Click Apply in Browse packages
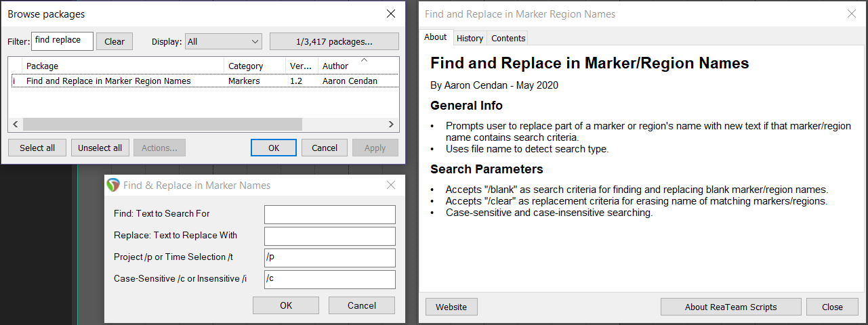Screen dimensions: 868x325 [375, 148]
